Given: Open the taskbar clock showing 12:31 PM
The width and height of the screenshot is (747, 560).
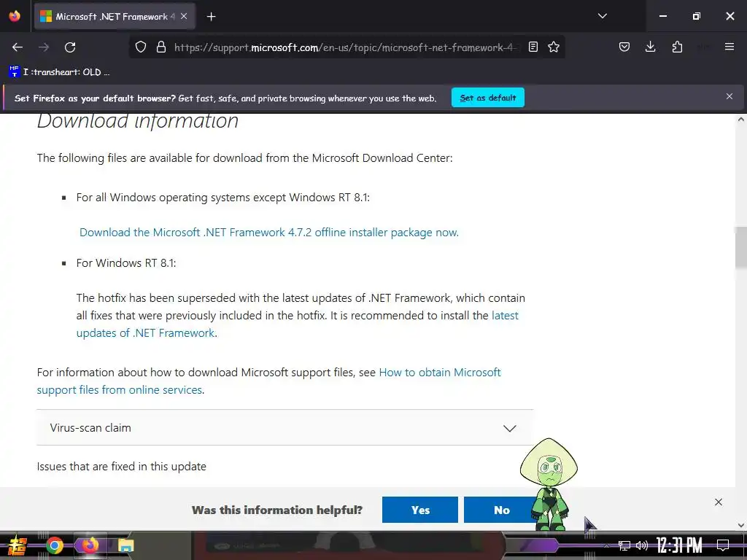Looking at the screenshot, I should [679, 545].
